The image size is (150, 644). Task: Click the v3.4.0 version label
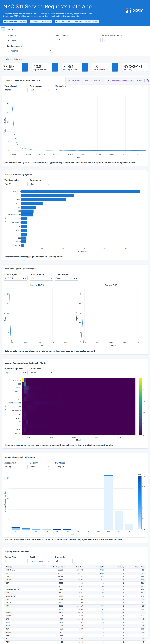pyautogui.click(x=106, y=81)
